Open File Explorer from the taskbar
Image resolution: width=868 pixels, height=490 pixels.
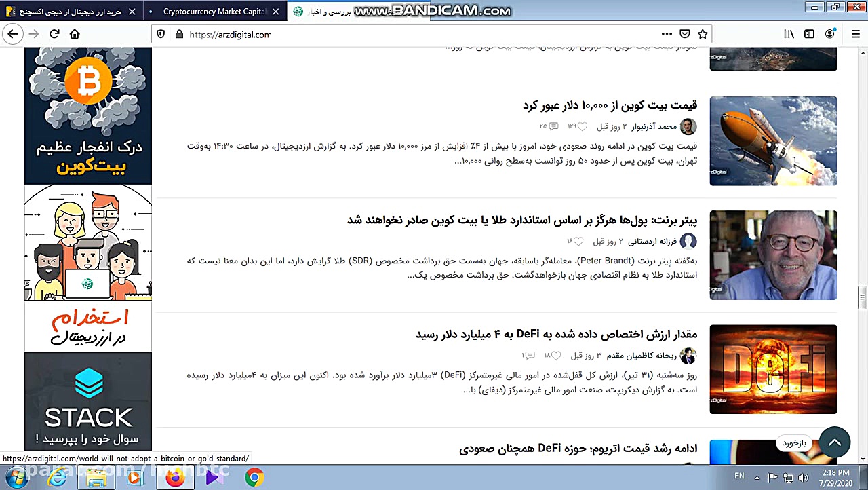click(x=96, y=478)
